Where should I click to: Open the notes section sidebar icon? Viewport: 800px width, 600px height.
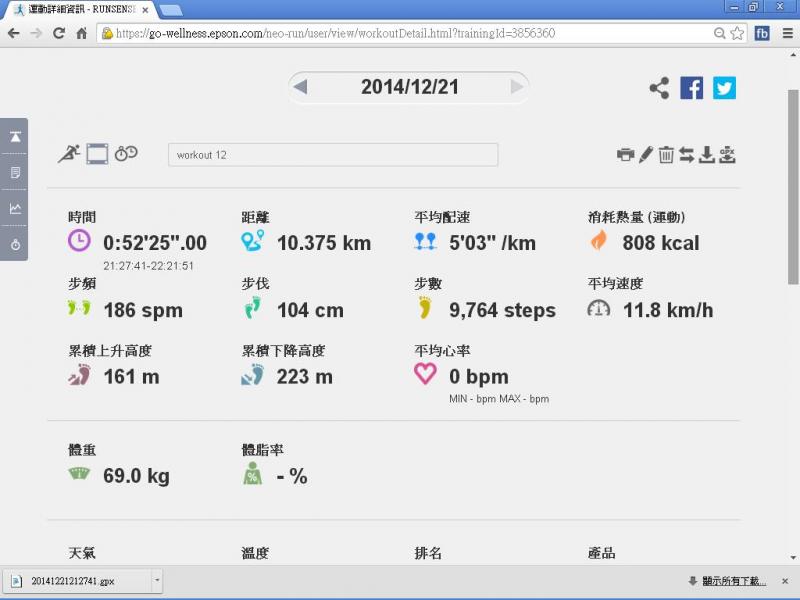[x=15, y=172]
